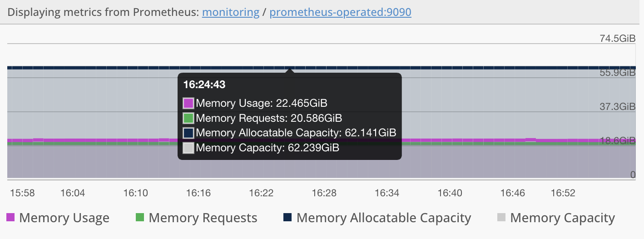This screenshot has height=239, width=644.
Task: Click navy Allocatable Capacity swatch in legend
Action: tap(287, 218)
